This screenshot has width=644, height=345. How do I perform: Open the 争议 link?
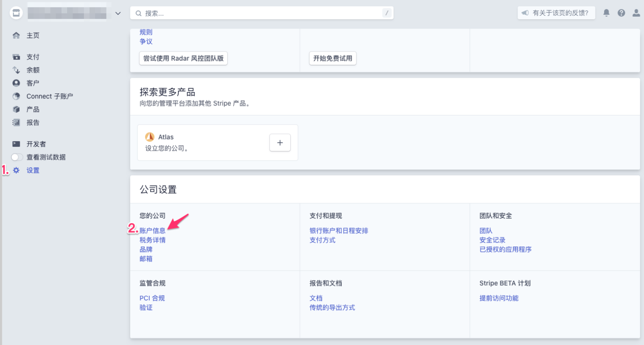click(x=146, y=41)
